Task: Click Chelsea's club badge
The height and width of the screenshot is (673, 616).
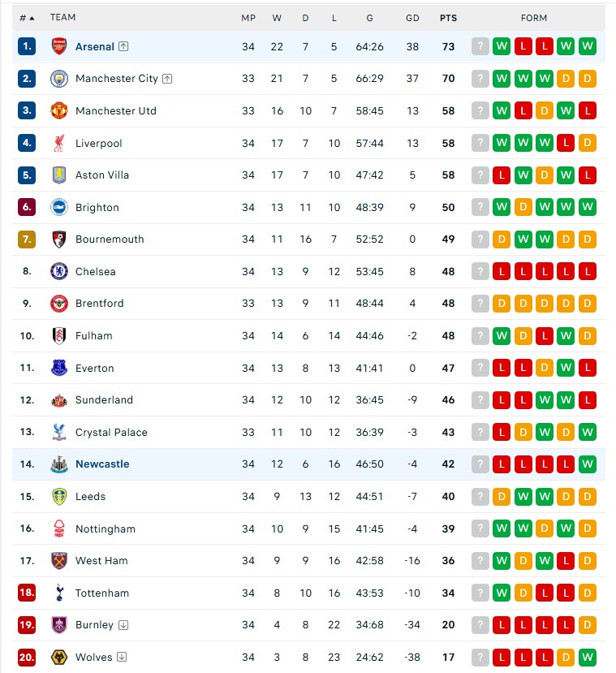Action: (60, 271)
